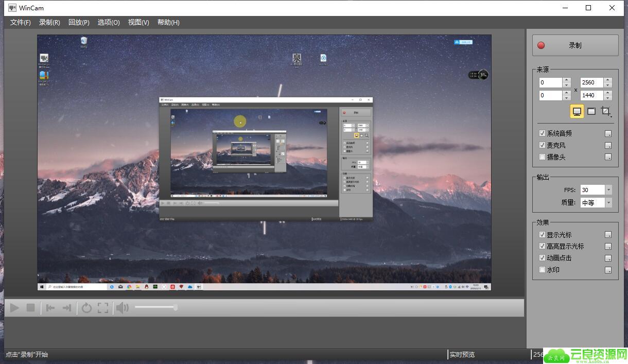Mute audio with speaker icon
This screenshot has height=364, width=628.
[122, 308]
